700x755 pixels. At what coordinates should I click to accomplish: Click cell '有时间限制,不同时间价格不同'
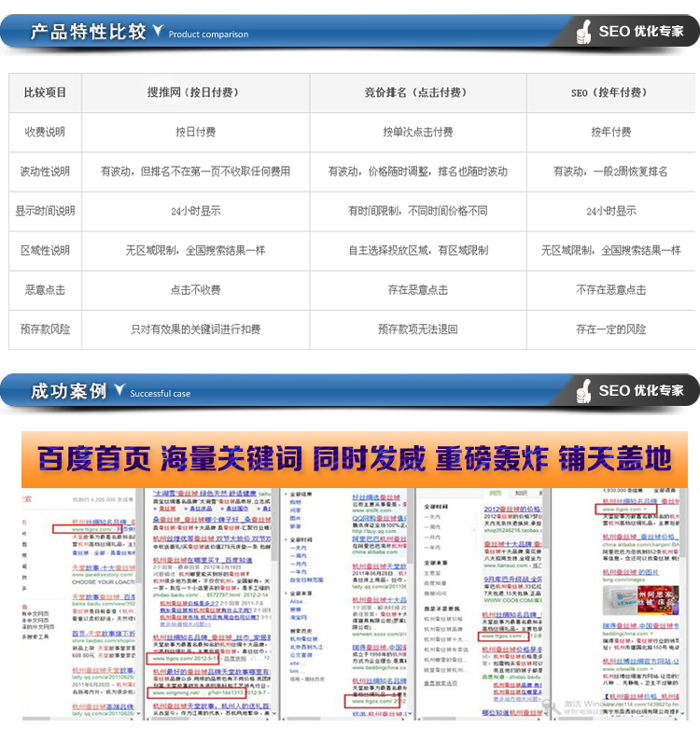[x=418, y=211]
